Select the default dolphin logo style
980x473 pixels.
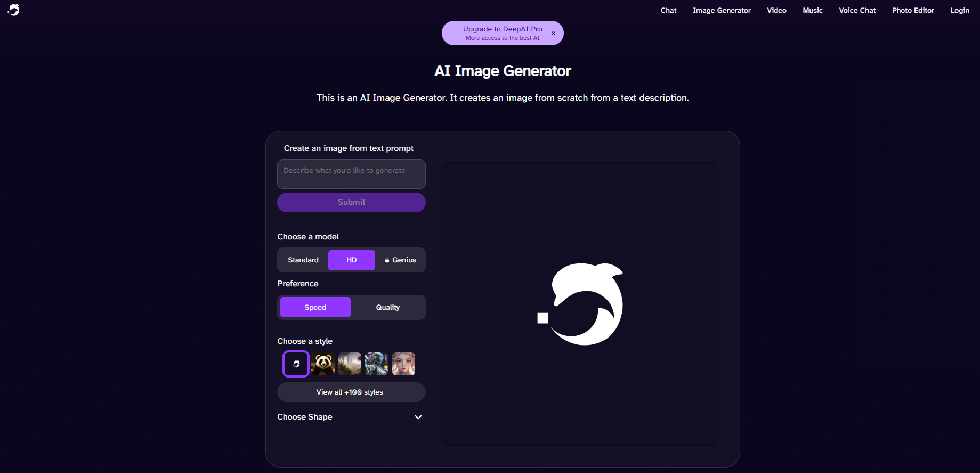point(296,364)
